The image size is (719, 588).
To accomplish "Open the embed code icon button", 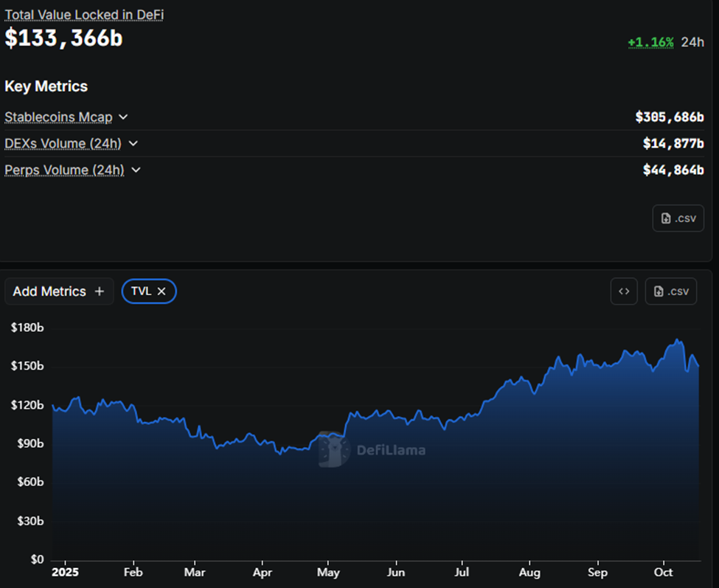I will tap(624, 291).
